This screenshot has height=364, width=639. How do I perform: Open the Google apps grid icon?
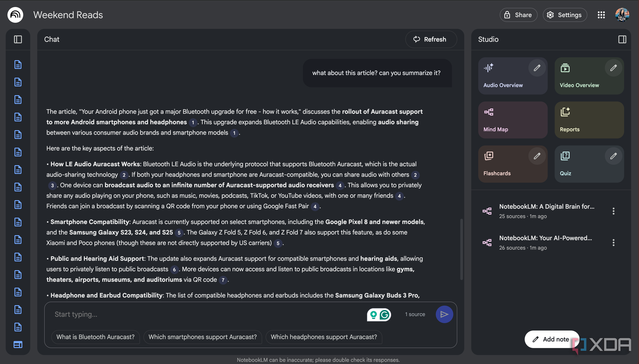click(601, 15)
